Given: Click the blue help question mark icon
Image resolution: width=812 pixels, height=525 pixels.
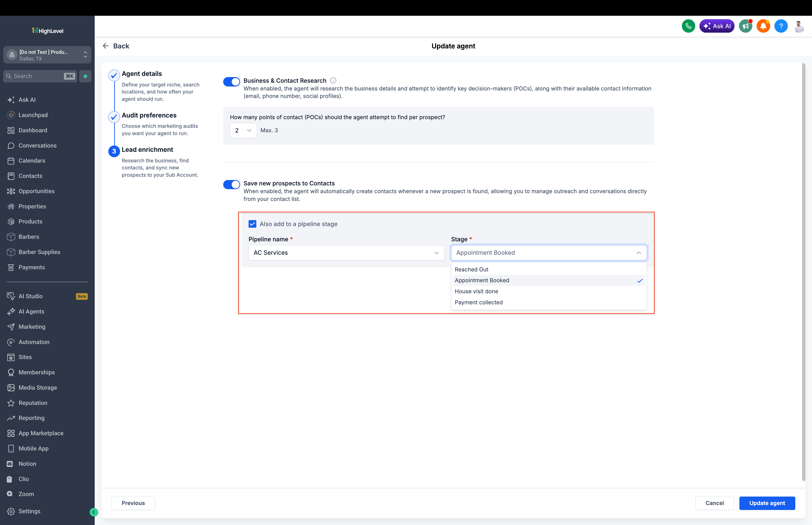Looking at the screenshot, I should [781, 26].
